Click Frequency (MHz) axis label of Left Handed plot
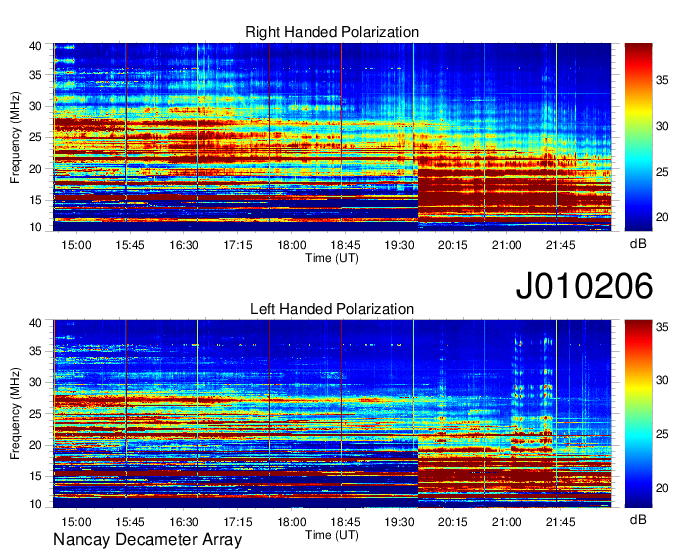The width and height of the screenshot is (680, 552). click(15, 413)
